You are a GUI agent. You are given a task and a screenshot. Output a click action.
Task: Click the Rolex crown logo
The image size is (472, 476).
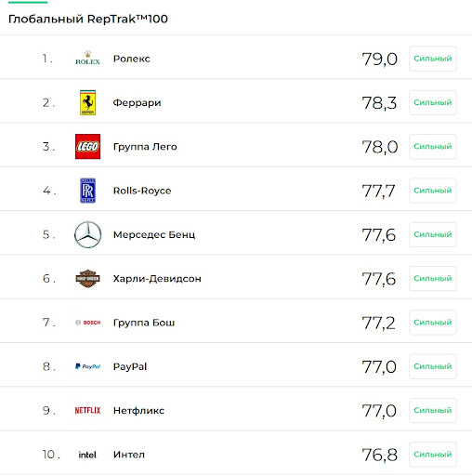87,58
